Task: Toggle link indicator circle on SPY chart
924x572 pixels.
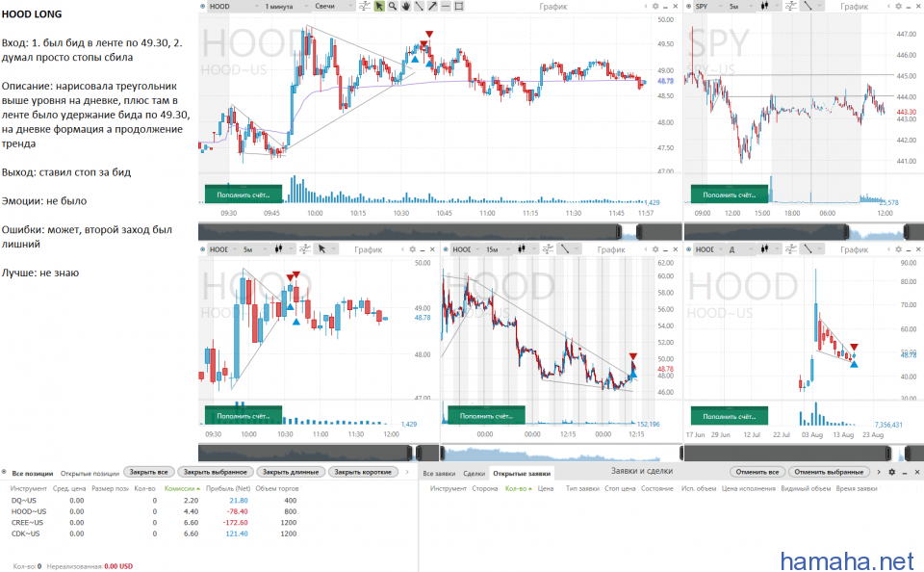Action: [x=689, y=6]
